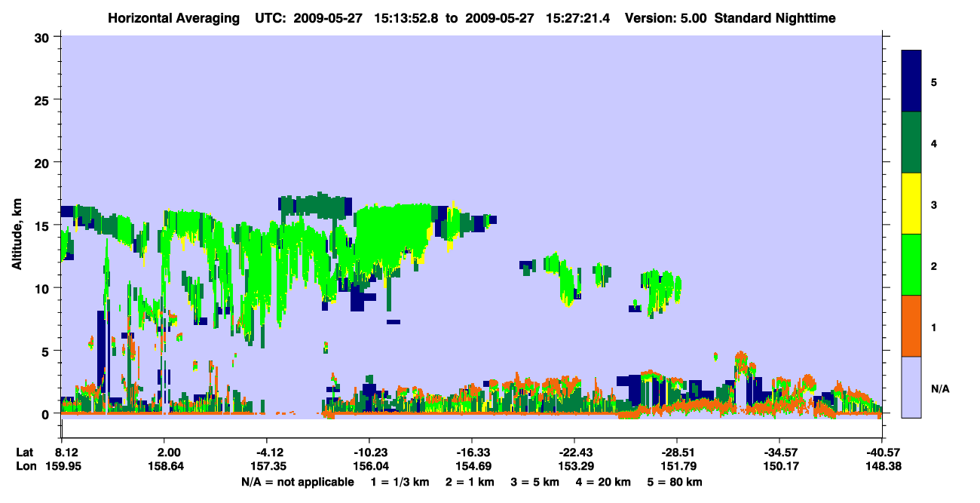This screenshot has height=503, width=980.
Task: Click the dark green 4 colorbar segment
Action: click(x=911, y=143)
